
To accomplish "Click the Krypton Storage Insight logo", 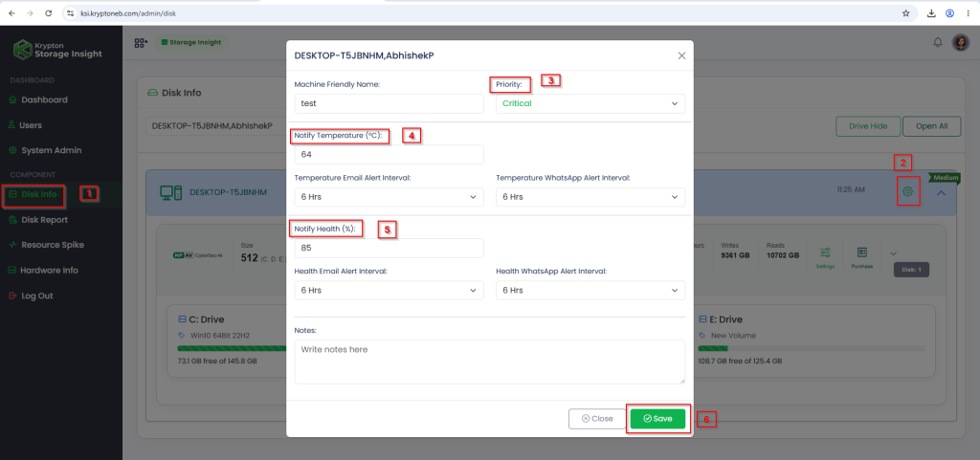I will [x=58, y=50].
